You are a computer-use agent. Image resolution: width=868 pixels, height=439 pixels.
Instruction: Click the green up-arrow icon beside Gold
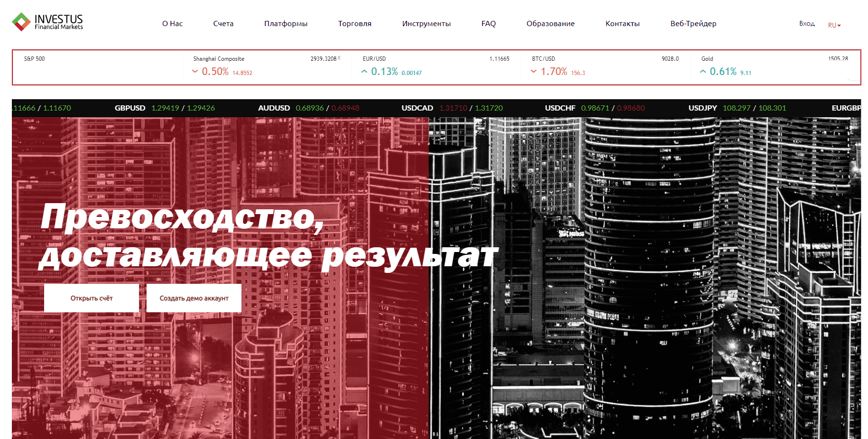click(702, 71)
